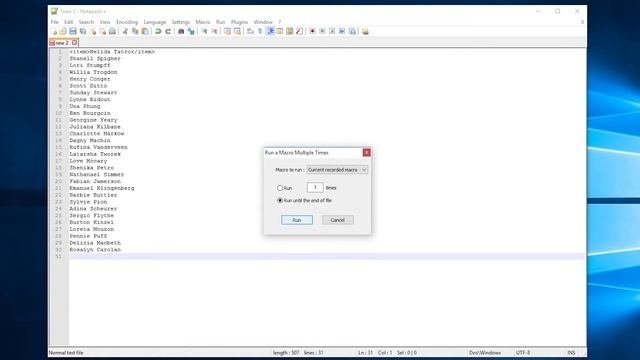This screenshot has height=360, width=640.
Task: Click the Run button in the dialog
Action: 297,220
